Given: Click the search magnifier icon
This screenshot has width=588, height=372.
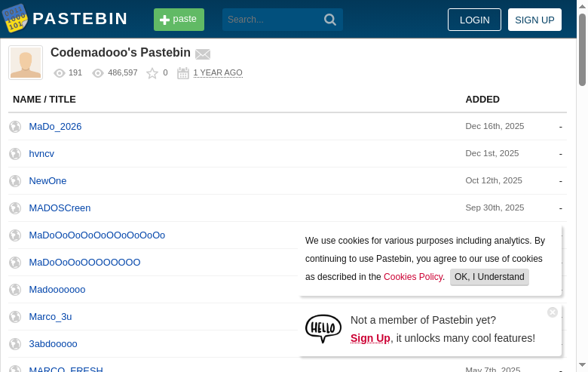Looking at the screenshot, I should pyautogui.click(x=330, y=20).
